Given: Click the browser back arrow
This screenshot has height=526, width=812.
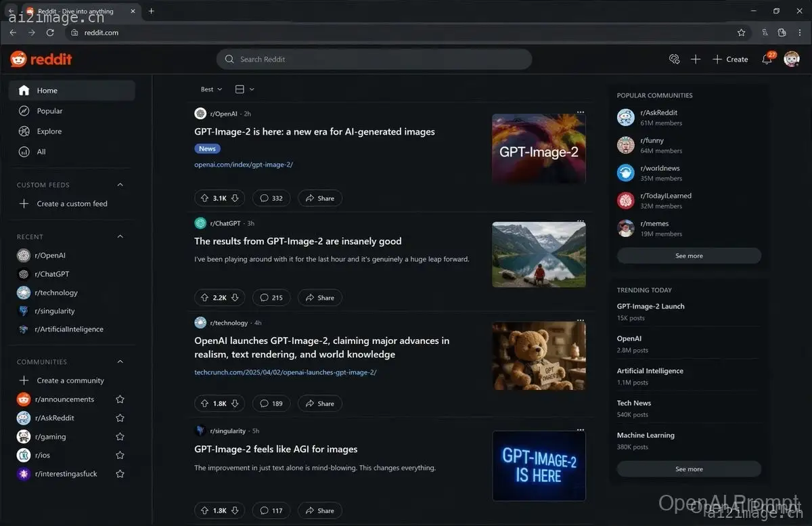Looking at the screenshot, I should 13,32.
